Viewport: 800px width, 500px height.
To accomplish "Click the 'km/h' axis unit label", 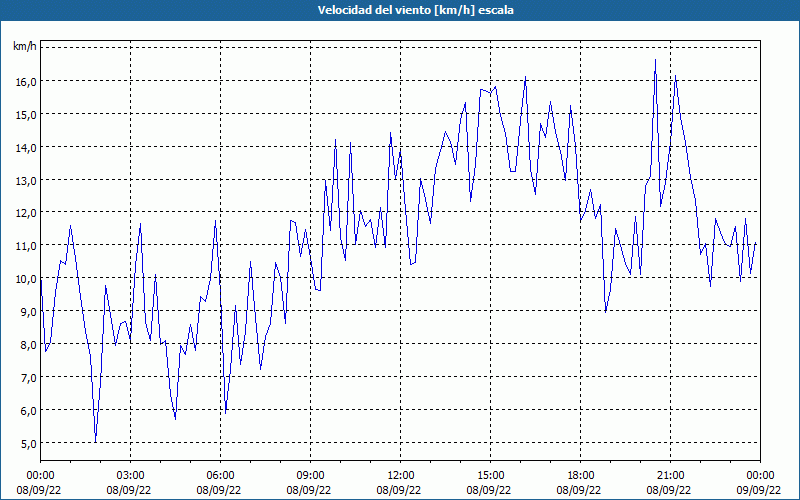I will coord(25,47).
